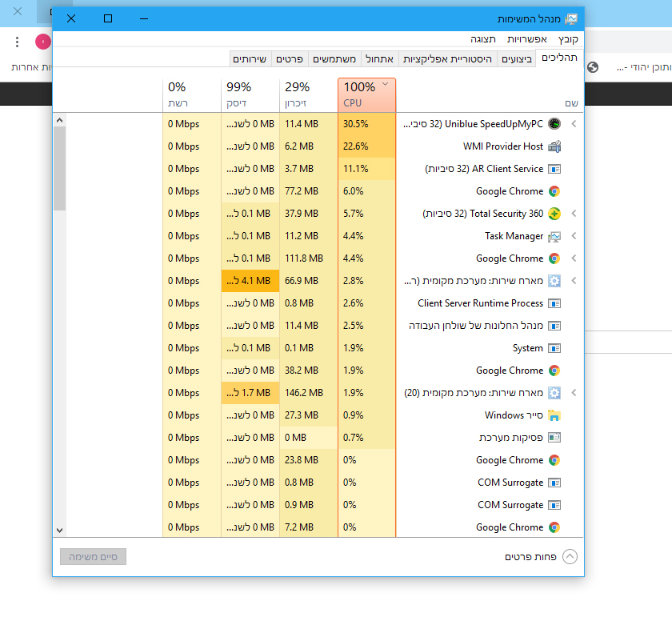
Task: Switch to the שירותים tab
Action: 250,59
